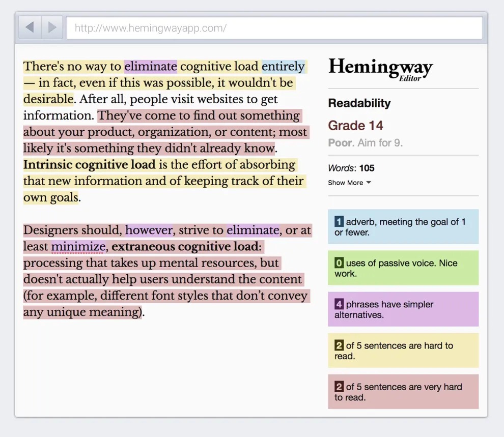
Task: Click the green passive voice card
Action: click(x=403, y=268)
